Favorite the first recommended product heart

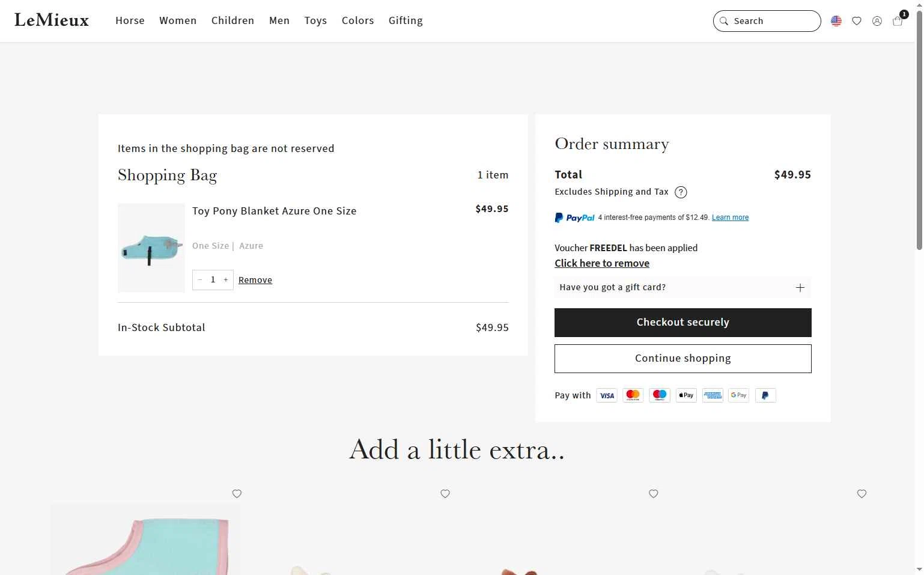[237, 494]
